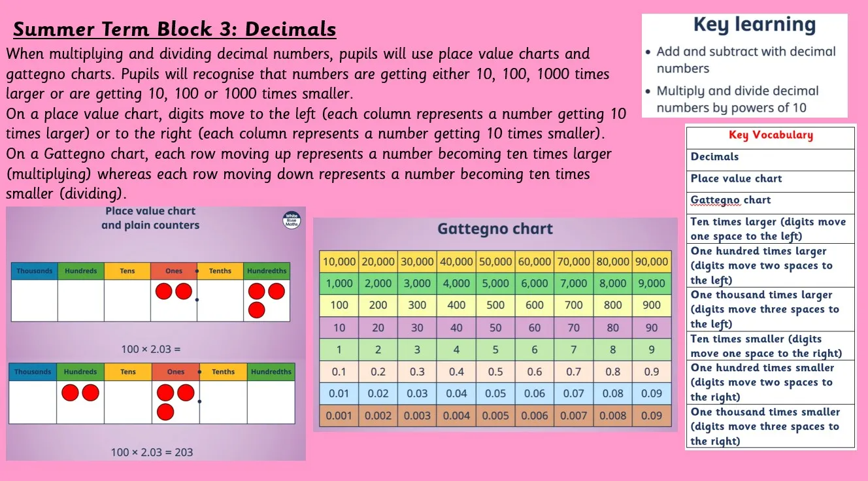Open the "Summer Term Block 3: Decimals" title
Viewport: 868px width, 481px height.
click(175, 29)
